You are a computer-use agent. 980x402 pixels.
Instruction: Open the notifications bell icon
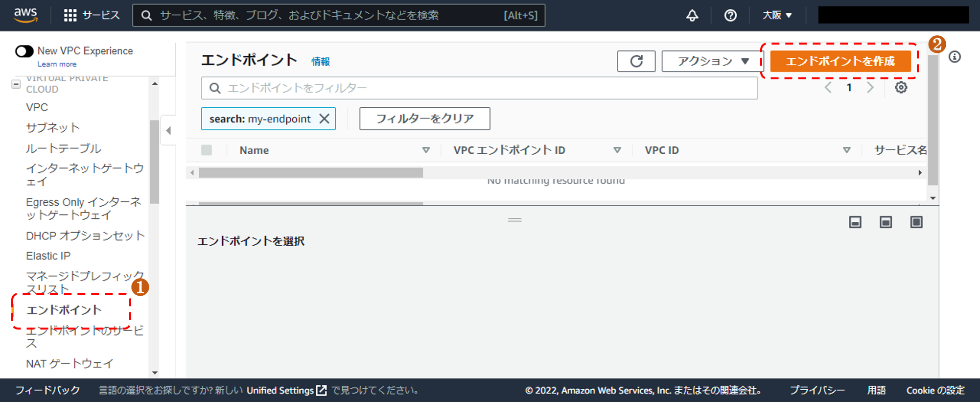692,16
